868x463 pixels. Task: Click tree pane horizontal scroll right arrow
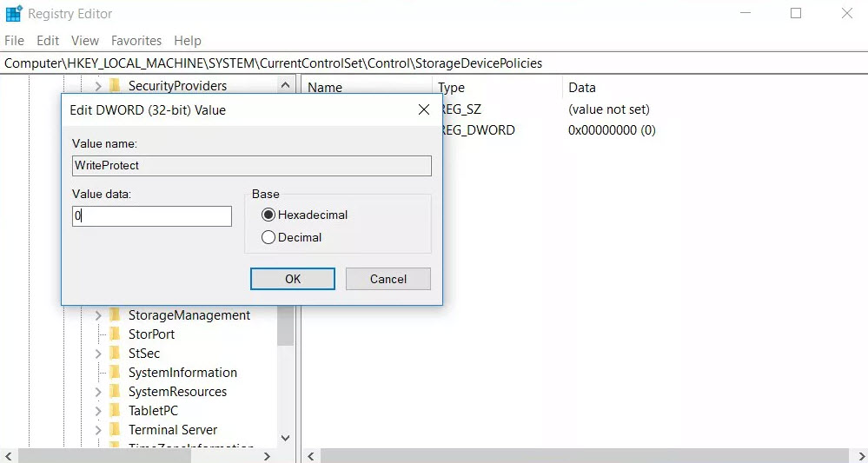(x=267, y=456)
